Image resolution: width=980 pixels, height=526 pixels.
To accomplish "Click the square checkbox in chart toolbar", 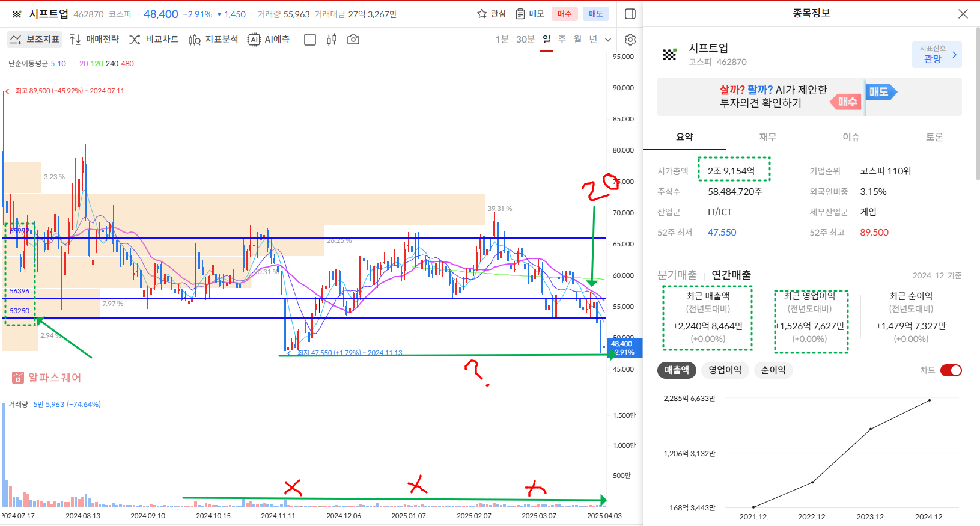I will tap(310, 40).
